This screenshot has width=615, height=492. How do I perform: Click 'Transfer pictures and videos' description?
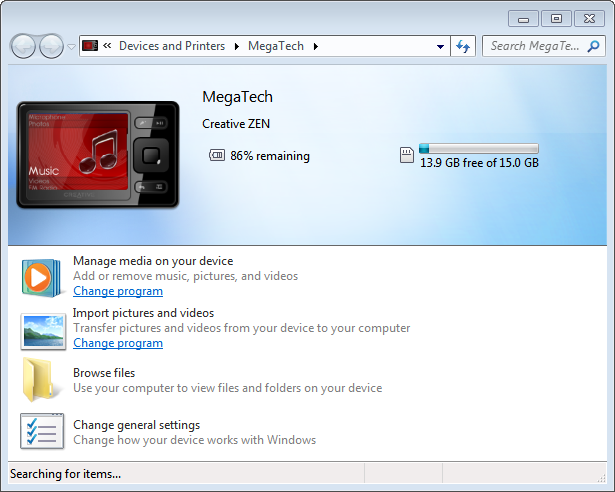(242, 328)
